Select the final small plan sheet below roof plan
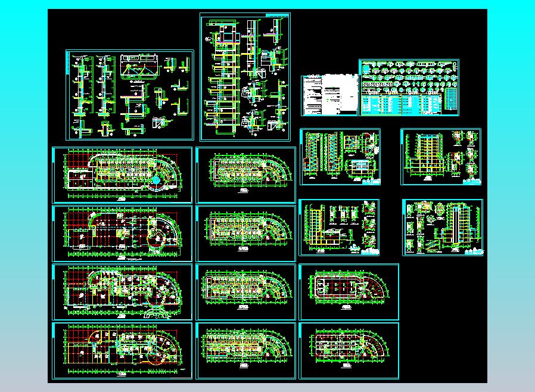This screenshot has width=535, height=392. [349, 351]
